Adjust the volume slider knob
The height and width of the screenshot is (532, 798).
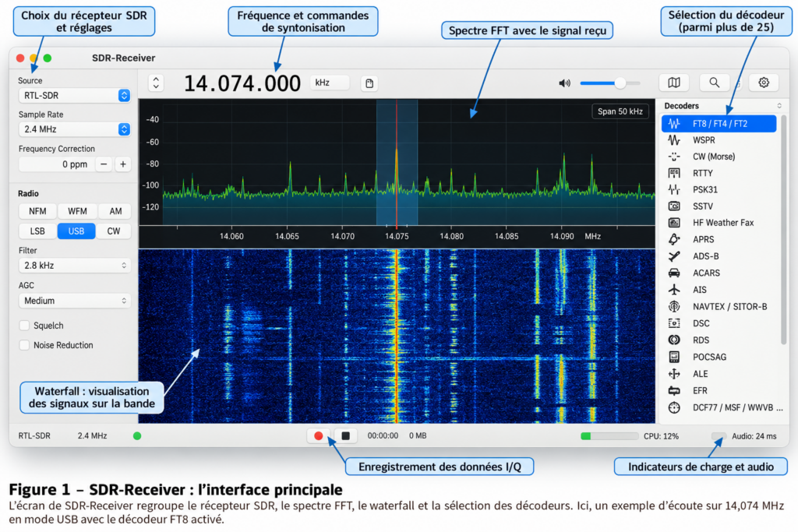pyautogui.click(x=620, y=83)
